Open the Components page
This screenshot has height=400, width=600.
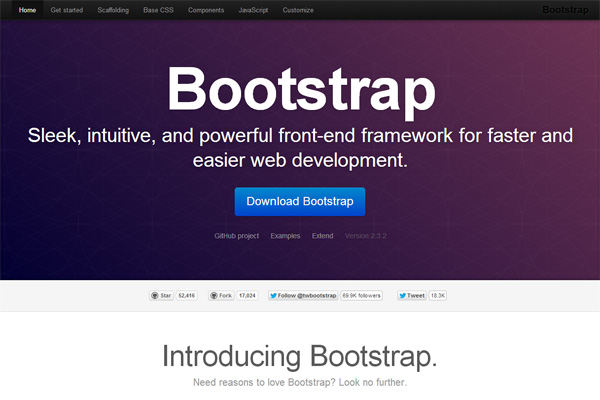pyautogui.click(x=206, y=10)
